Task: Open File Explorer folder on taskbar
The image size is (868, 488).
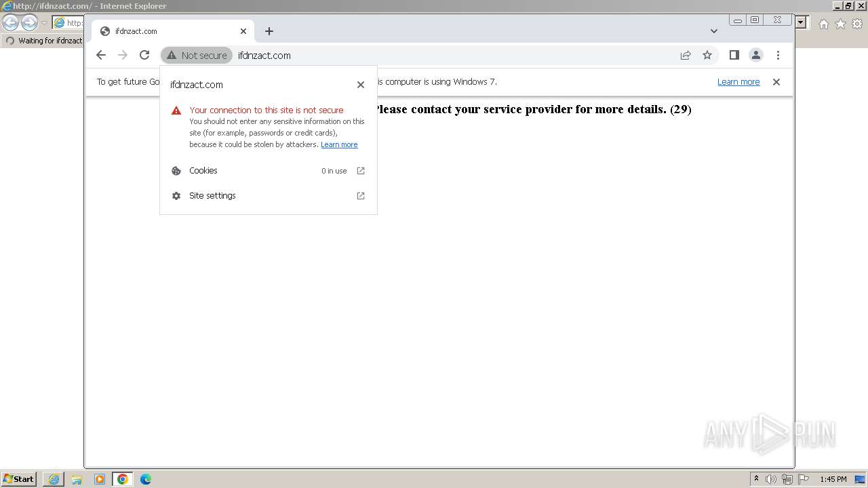Action: pos(77,479)
